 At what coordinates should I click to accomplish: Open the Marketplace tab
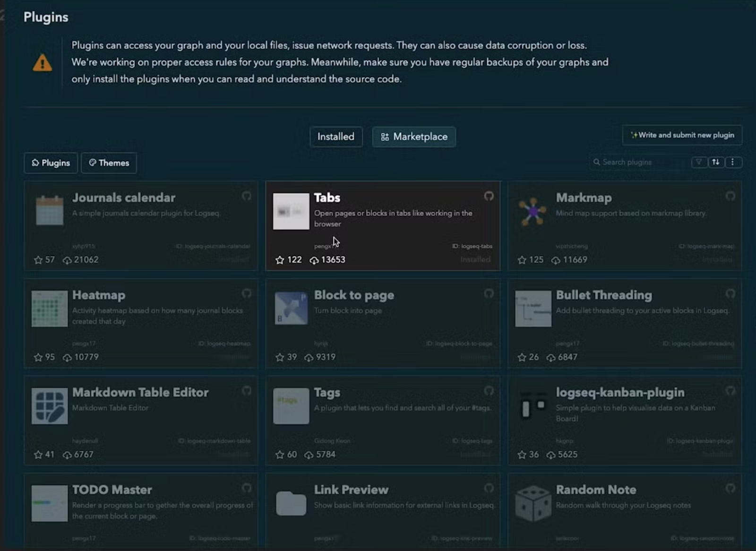(414, 137)
